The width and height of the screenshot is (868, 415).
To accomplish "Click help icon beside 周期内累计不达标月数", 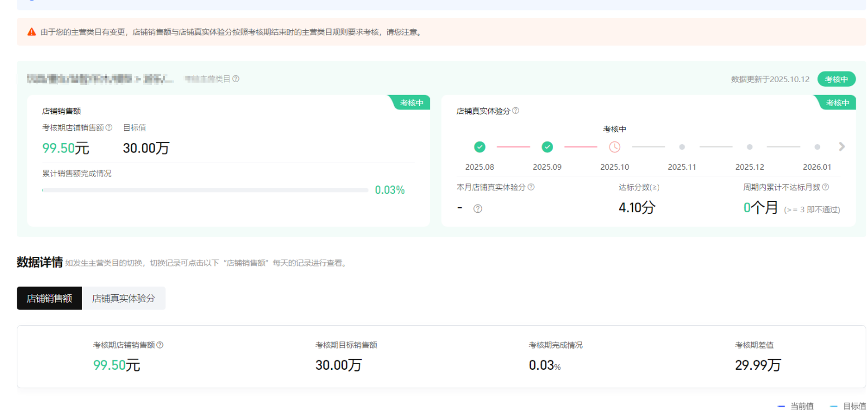I will click(826, 187).
